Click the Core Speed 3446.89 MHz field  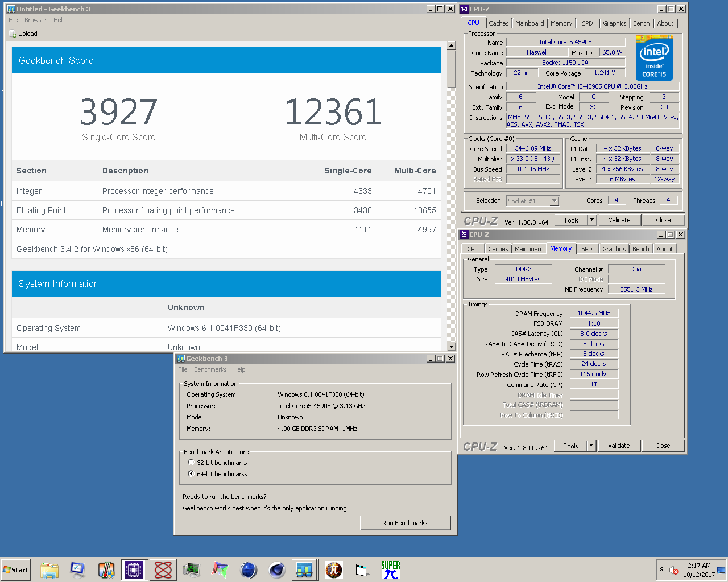pos(533,148)
